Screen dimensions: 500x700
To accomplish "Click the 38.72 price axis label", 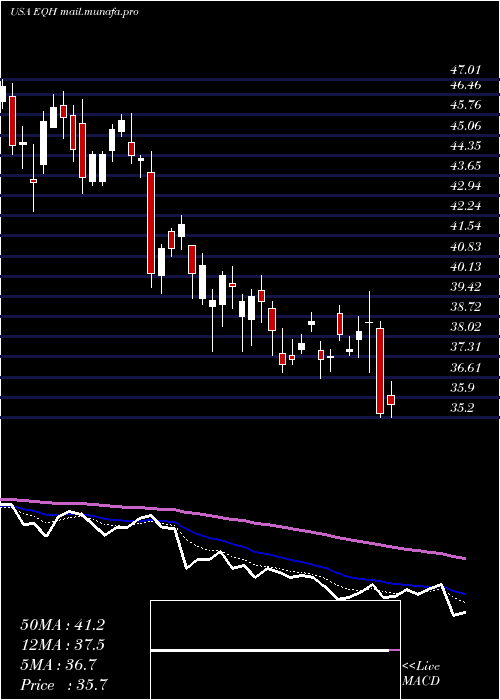I will [465, 307].
